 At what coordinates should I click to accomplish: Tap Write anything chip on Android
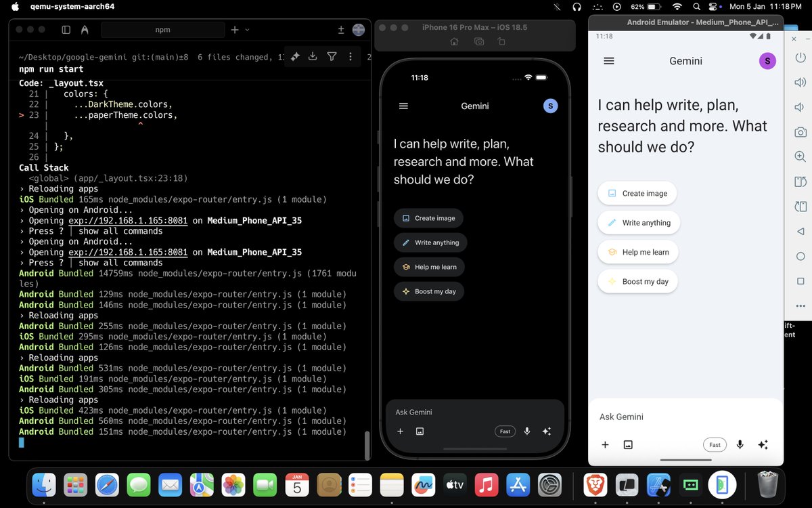coord(639,223)
